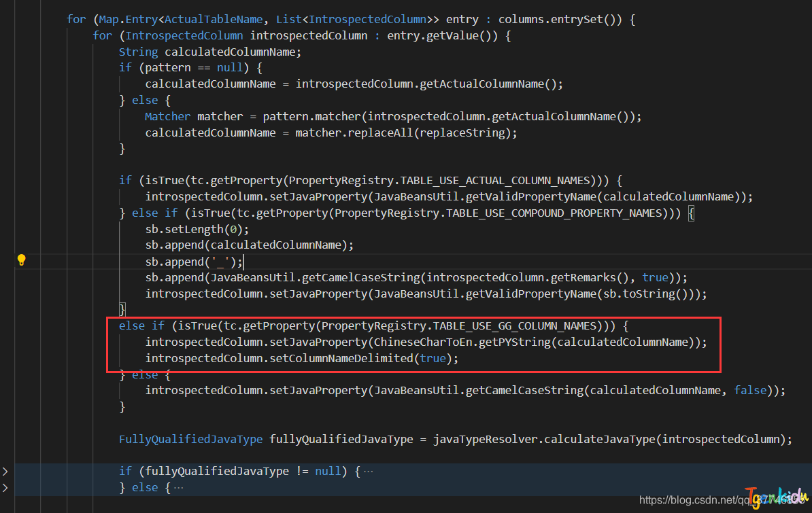Viewport: 812px width, 513px height.
Task: Click 'javaTypeResolver.calculateJavaType' call
Action: click(x=544, y=440)
